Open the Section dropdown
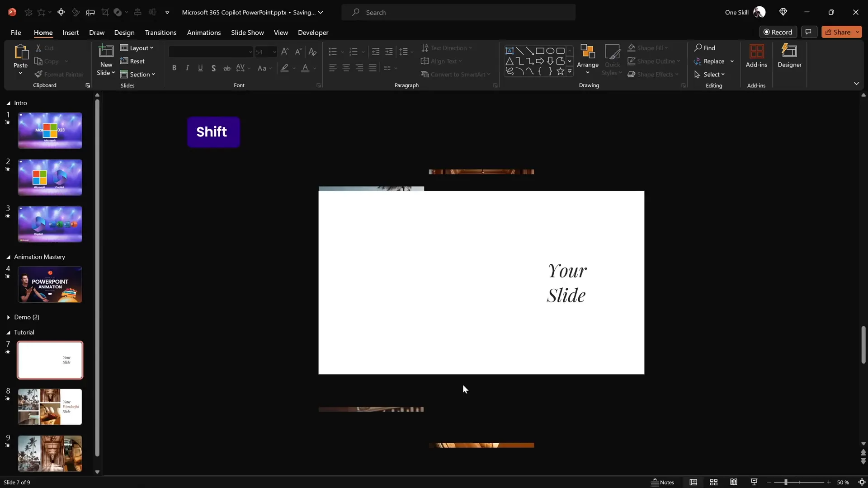The image size is (868, 488). [138, 74]
